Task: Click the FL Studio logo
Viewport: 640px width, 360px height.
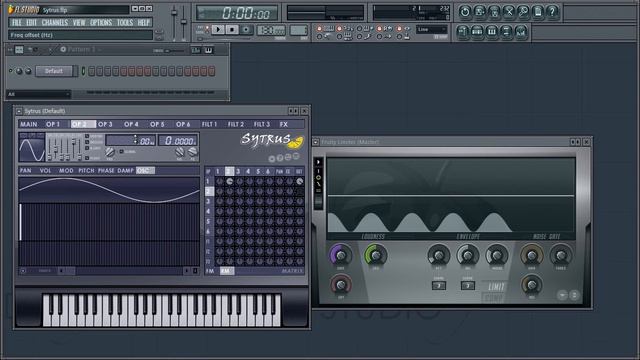Action: pos(24,9)
